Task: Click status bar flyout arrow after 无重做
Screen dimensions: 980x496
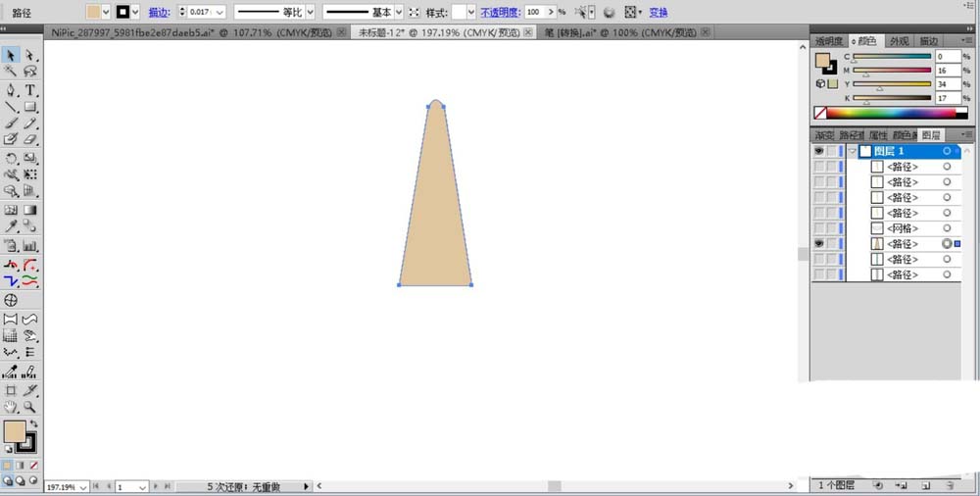Action: (306, 486)
